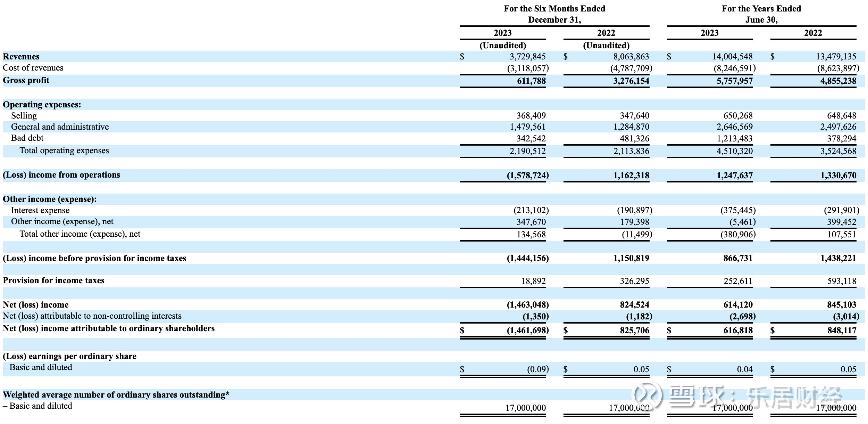Click the Interest expense row label
The width and height of the screenshot is (868, 424).
40,210
